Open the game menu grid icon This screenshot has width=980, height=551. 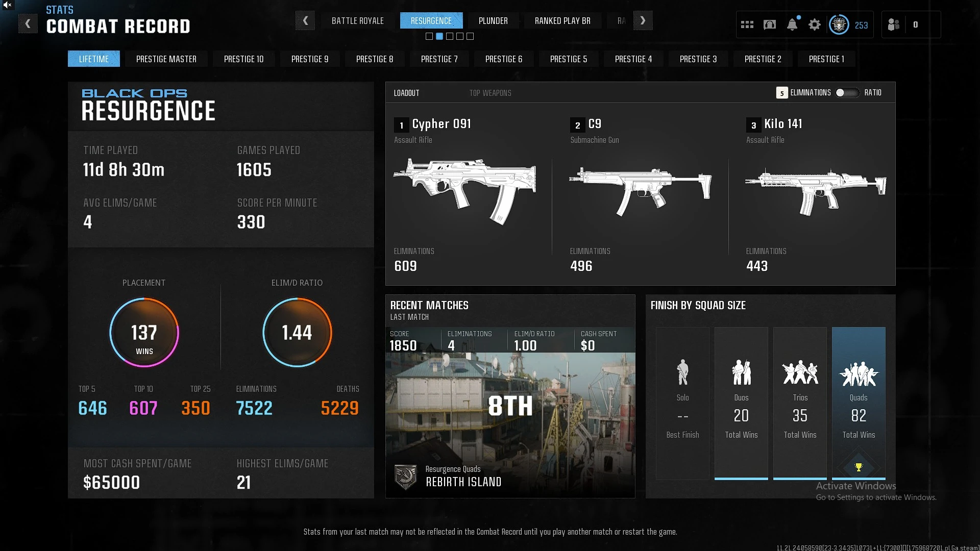pos(747,24)
